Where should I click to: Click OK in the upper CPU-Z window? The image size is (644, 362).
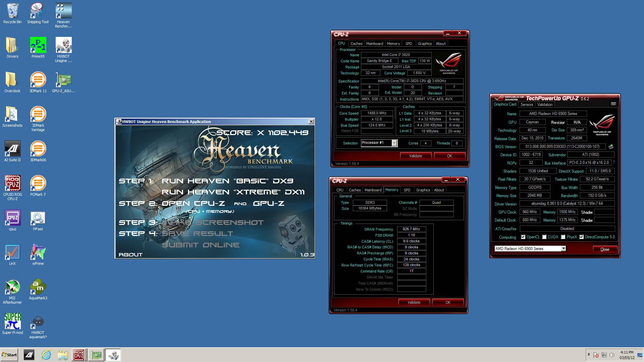click(x=449, y=156)
